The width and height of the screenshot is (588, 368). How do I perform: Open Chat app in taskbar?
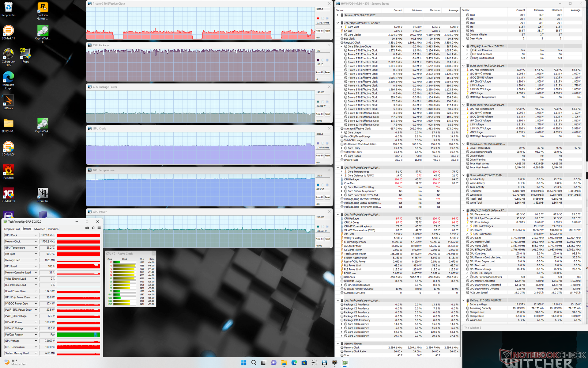pyautogui.click(x=274, y=362)
